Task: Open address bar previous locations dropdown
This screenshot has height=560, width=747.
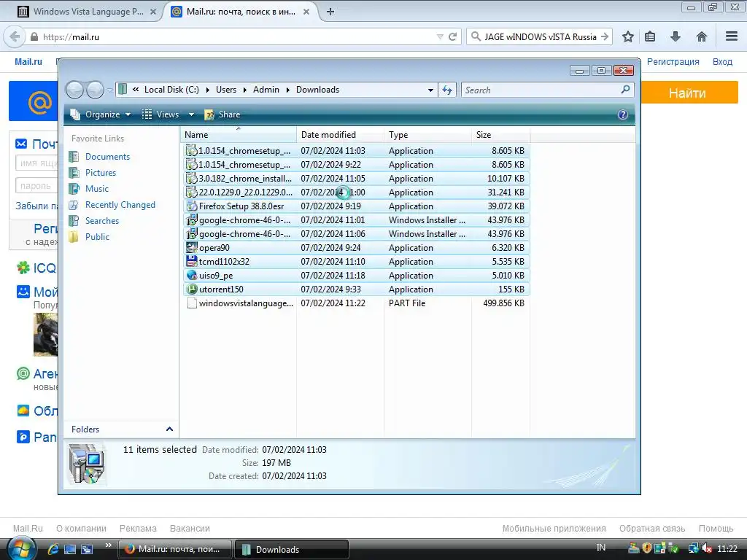Action: click(430, 90)
